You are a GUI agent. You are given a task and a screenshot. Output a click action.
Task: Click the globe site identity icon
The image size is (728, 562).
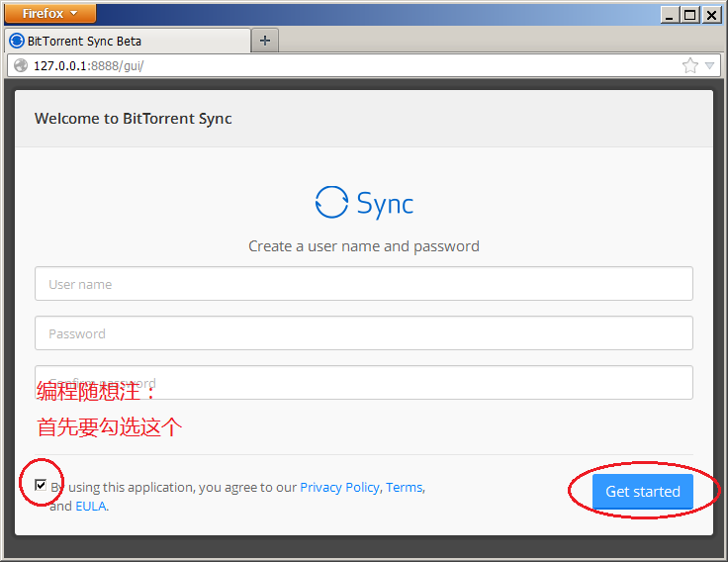[x=21, y=65]
